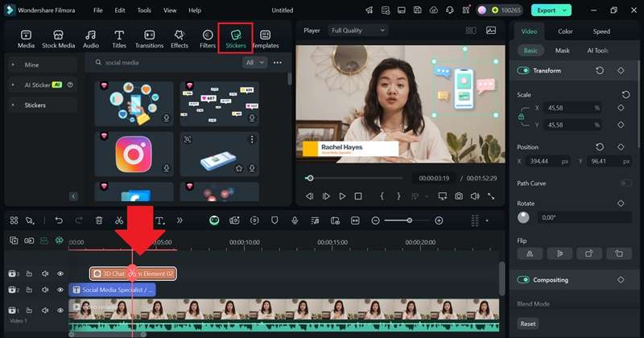Record a voiceover with microphone
This screenshot has height=338, width=644.
click(295, 221)
